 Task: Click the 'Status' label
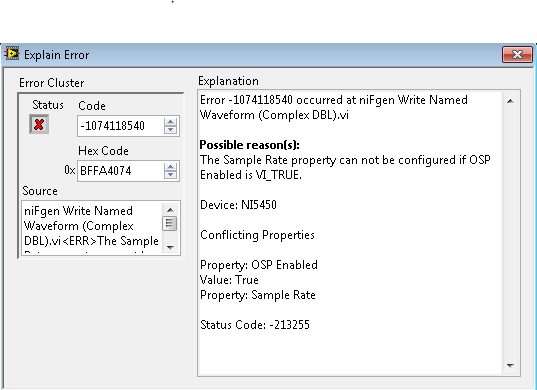click(x=48, y=105)
